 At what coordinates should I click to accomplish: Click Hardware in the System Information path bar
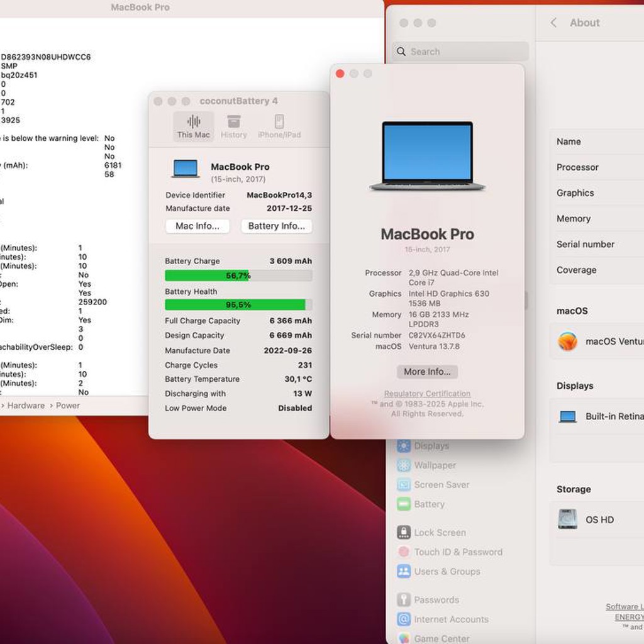[x=26, y=406]
